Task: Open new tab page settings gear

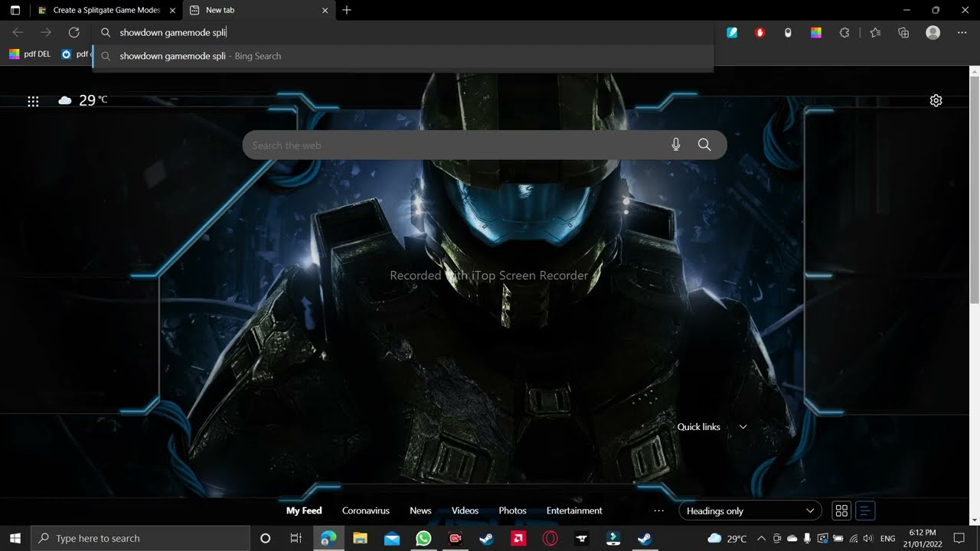Action: [936, 101]
